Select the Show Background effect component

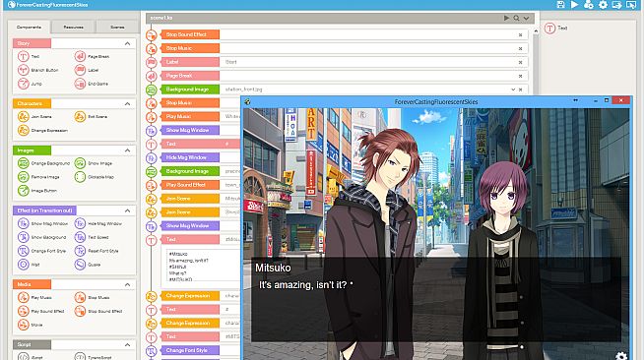(x=42, y=237)
